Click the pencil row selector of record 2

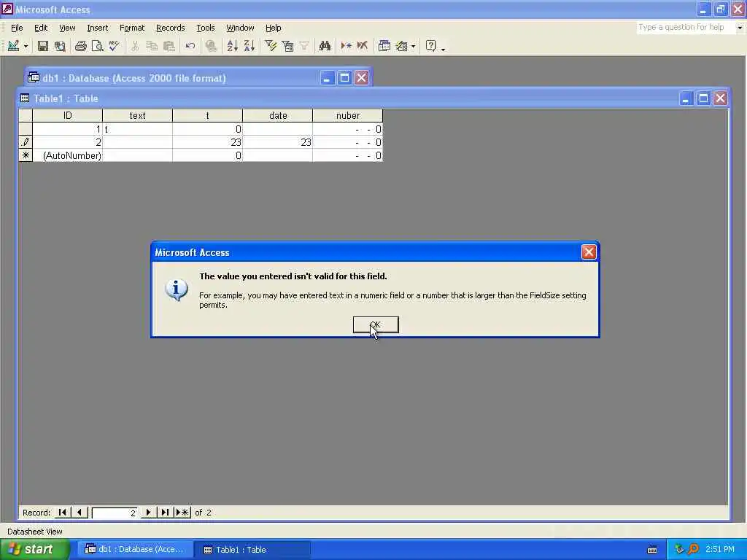pos(26,142)
